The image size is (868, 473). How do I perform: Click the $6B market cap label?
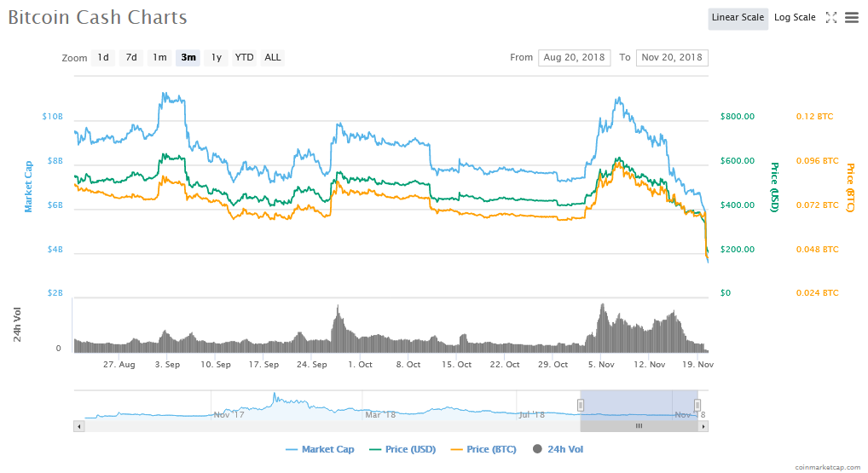(55, 205)
